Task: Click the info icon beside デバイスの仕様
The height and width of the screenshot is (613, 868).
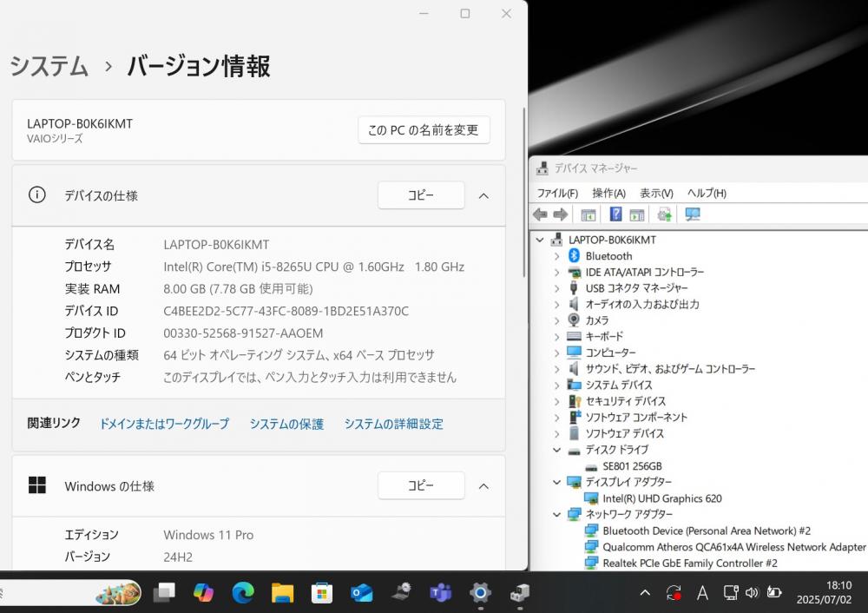Action: [37, 194]
